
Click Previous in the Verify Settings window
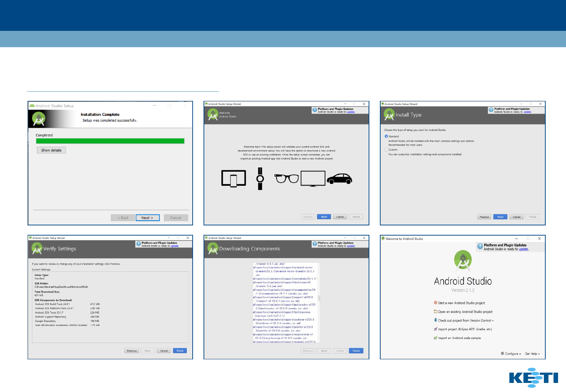click(132, 351)
